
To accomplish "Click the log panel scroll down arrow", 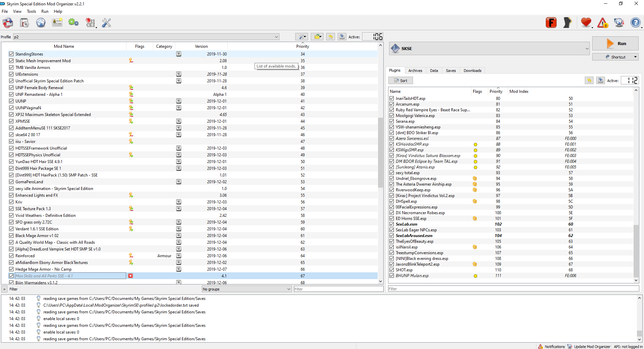I will (x=639, y=340).
